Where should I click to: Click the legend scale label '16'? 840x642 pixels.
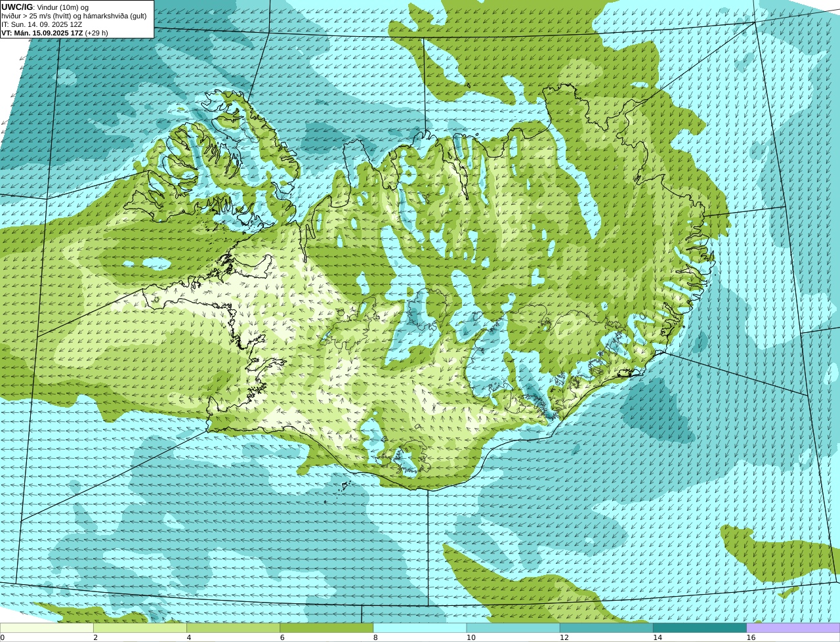(751, 637)
